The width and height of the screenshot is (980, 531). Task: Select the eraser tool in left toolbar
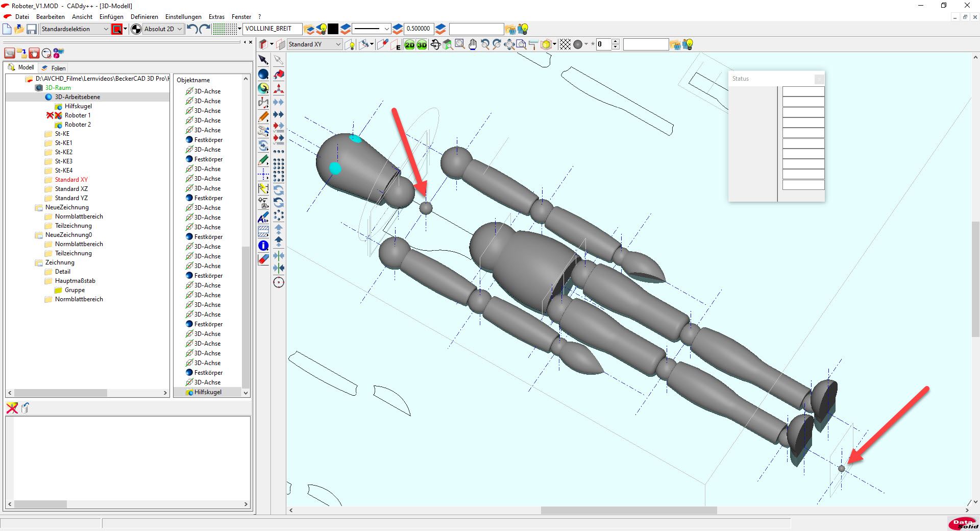coord(263,259)
